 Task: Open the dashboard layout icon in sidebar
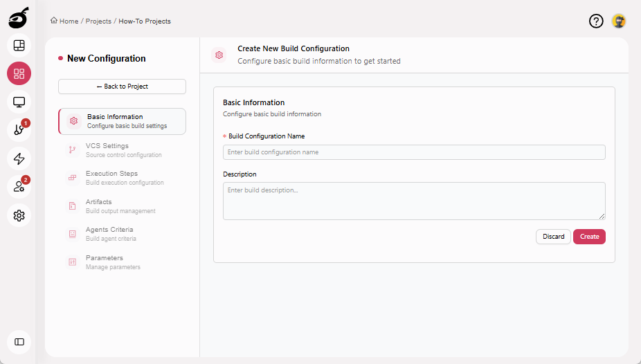(x=19, y=46)
